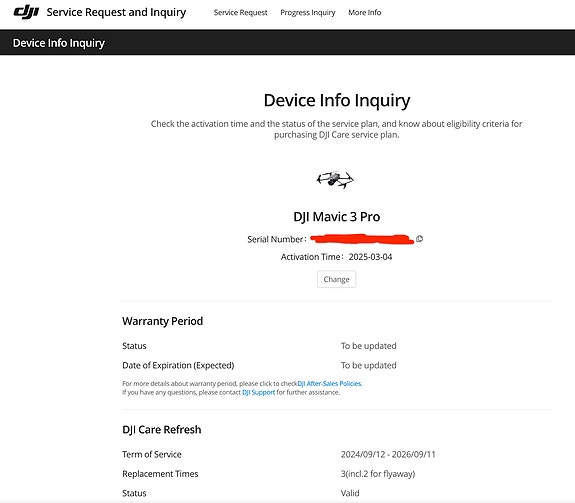Click the Activation Time date 2025-03-04
575x503 pixels.
[x=370, y=257]
